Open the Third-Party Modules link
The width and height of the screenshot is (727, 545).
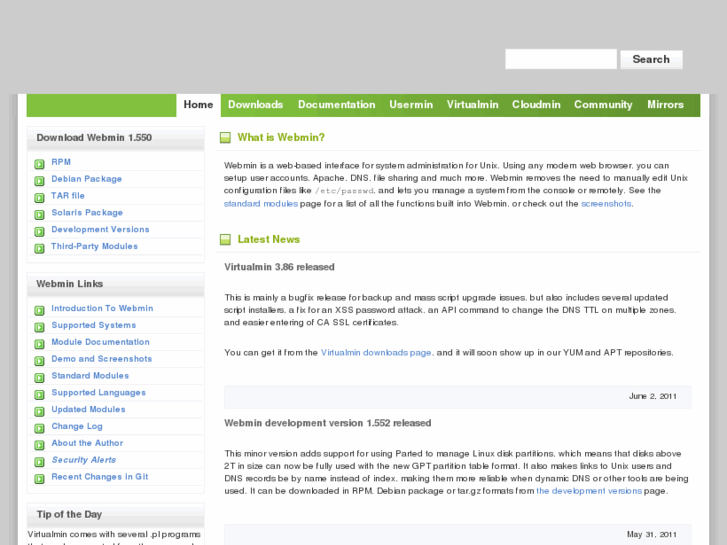(95, 246)
